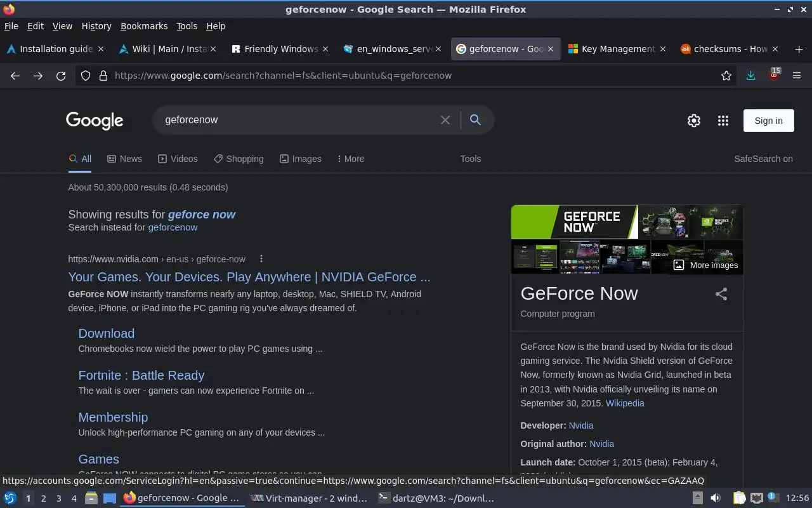Open the Edit menu

point(35,26)
